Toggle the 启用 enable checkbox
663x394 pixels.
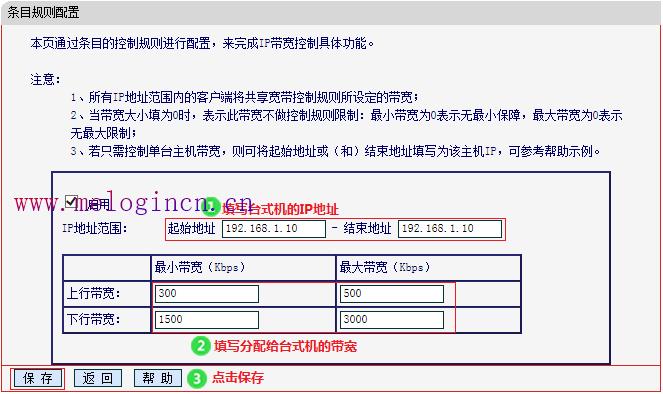coord(71,202)
